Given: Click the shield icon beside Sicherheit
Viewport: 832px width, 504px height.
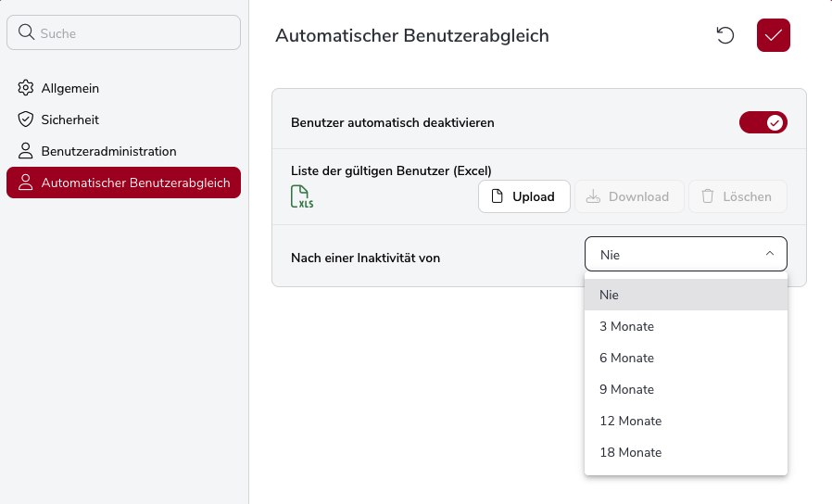Looking at the screenshot, I should pos(26,120).
